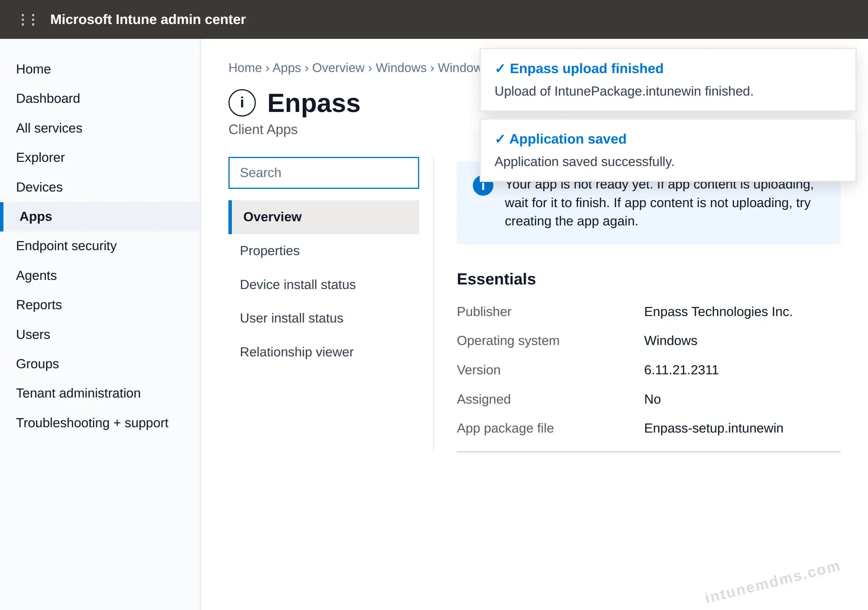Click the Enpass app info icon
Screen dimensions: 868x610
[x=242, y=103]
